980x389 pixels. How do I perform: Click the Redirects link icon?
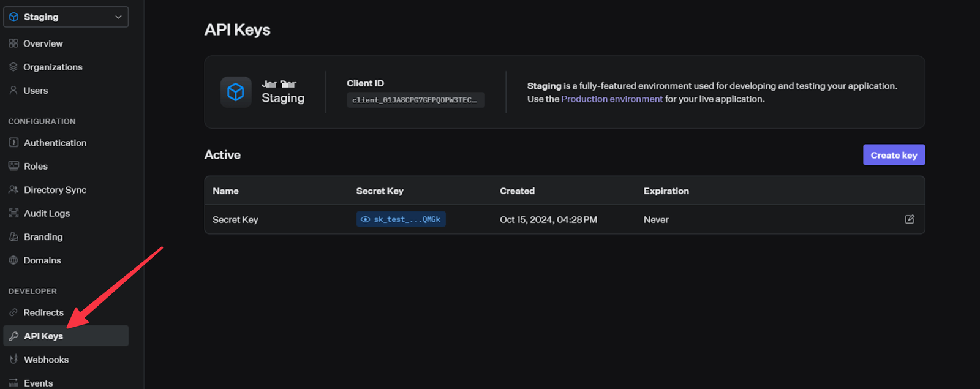point(13,312)
